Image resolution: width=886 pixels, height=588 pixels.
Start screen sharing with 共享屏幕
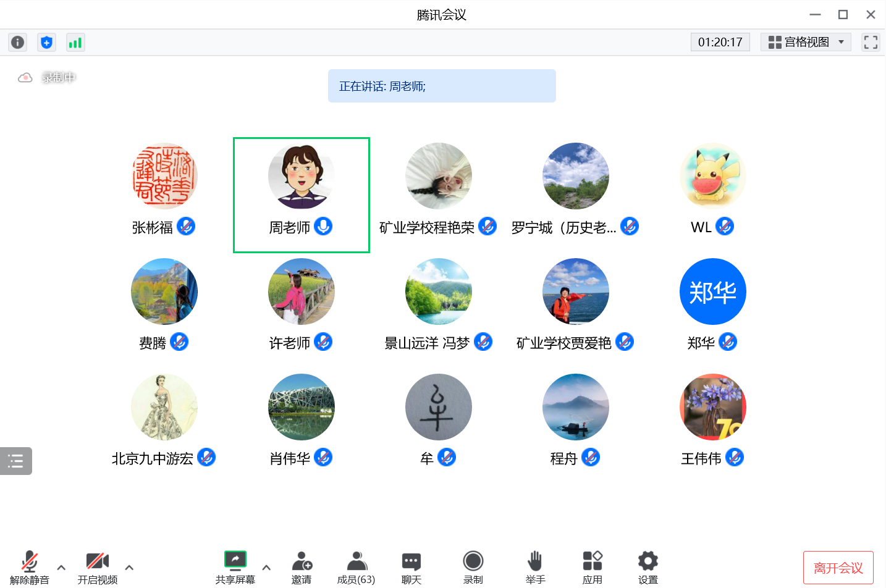point(235,567)
